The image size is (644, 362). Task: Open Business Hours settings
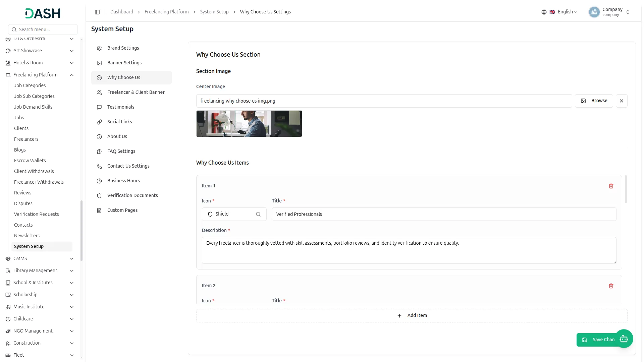[x=131, y=181]
